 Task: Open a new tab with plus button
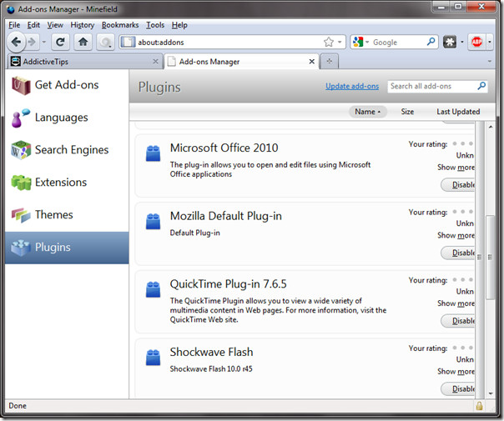coord(329,62)
